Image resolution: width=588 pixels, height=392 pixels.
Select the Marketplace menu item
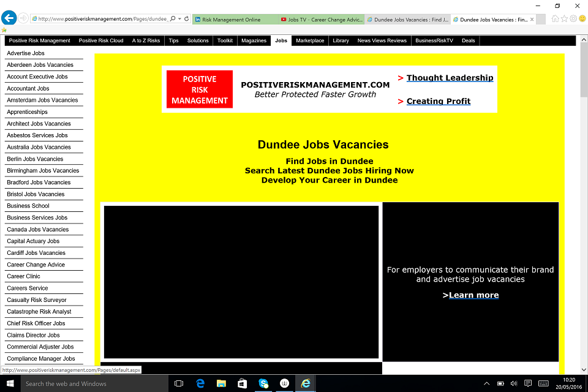[x=310, y=40]
